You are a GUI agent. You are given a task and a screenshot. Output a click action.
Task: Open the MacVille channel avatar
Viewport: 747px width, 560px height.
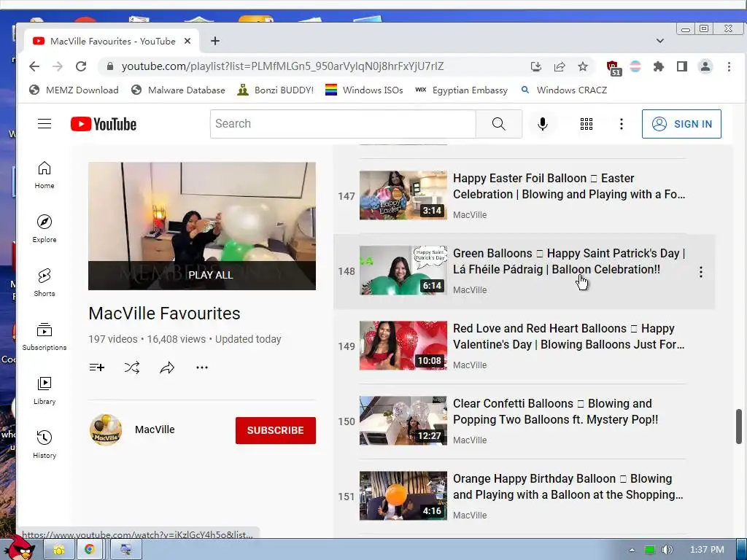(x=105, y=430)
